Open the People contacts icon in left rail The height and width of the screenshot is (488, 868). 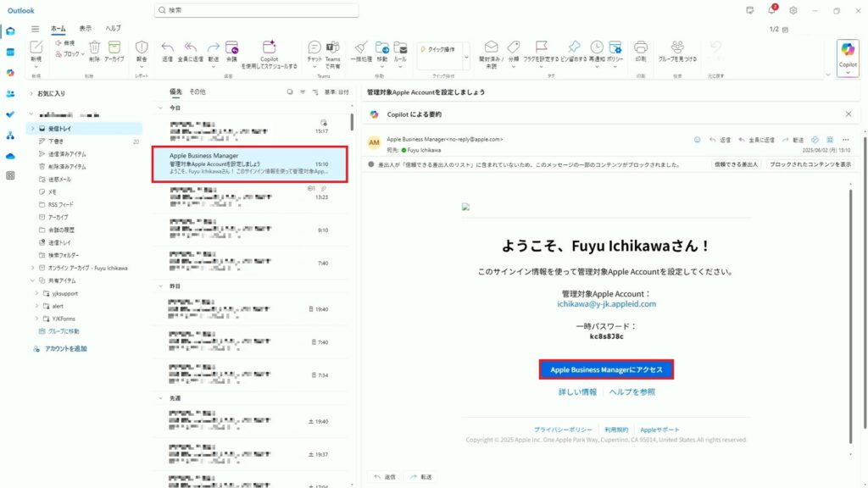(10, 94)
